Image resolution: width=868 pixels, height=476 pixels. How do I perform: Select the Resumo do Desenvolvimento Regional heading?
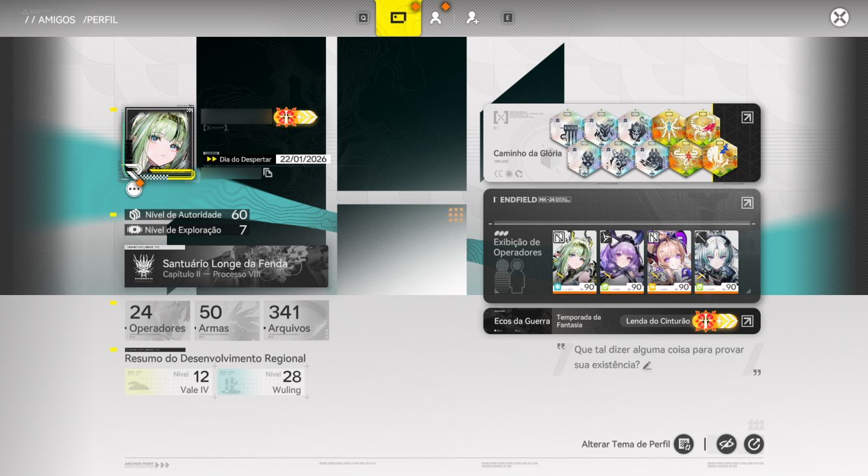point(215,358)
